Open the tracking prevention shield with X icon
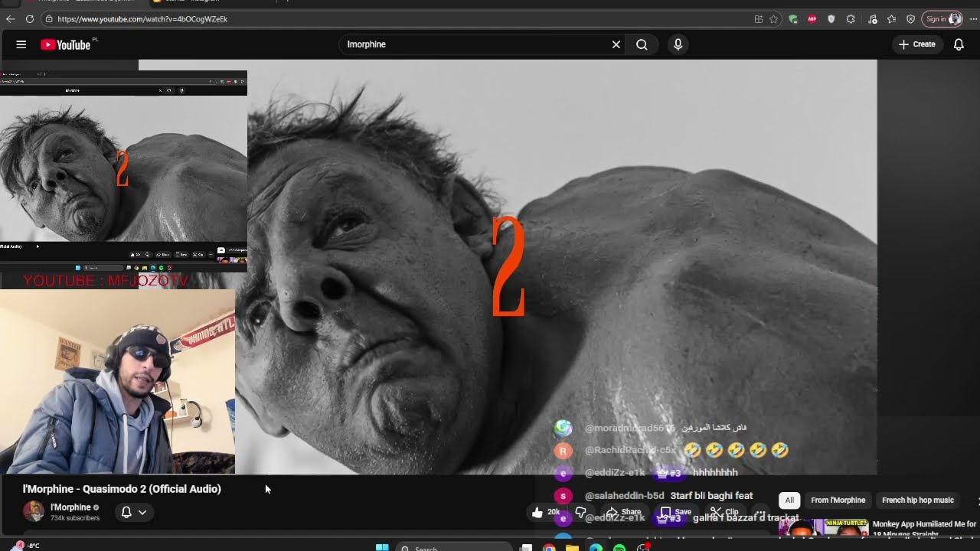Screen dimensions: 980x551 coord(910,19)
